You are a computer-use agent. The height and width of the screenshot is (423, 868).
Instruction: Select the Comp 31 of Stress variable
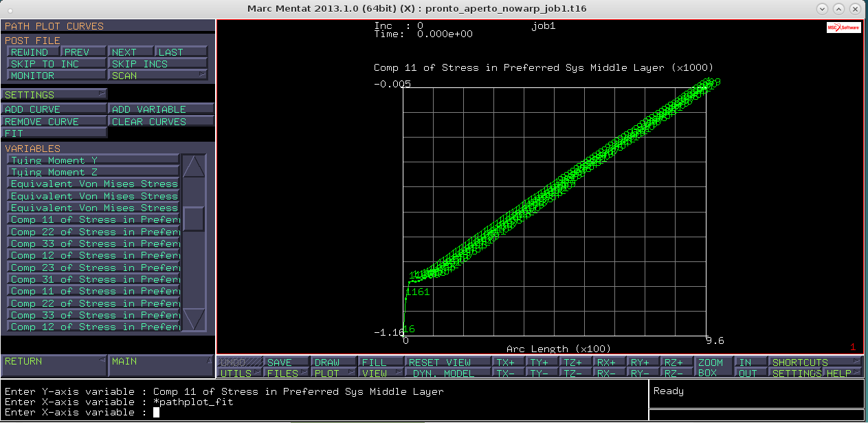coord(93,279)
